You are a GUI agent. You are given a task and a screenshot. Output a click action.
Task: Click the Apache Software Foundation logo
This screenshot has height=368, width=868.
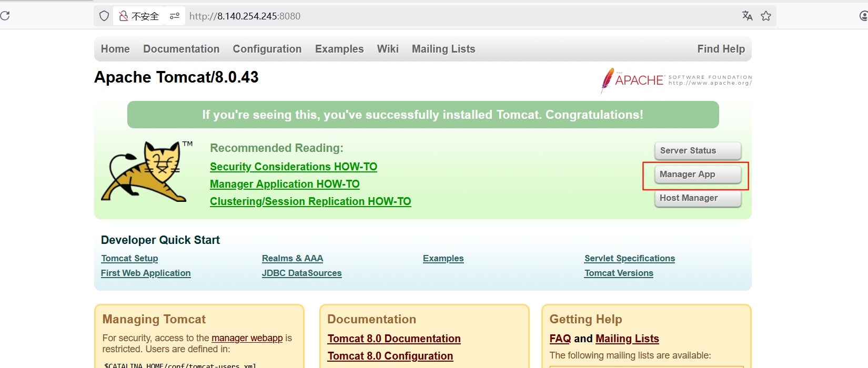tap(677, 80)
